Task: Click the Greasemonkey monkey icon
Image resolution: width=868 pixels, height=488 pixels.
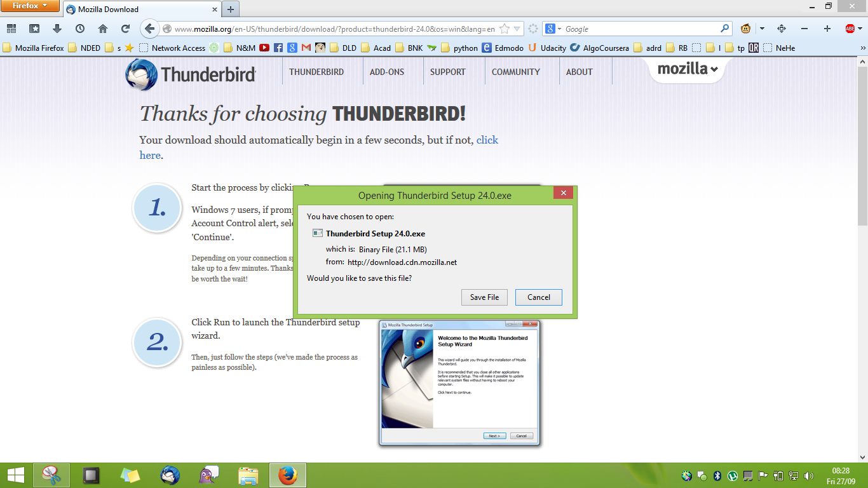Action: [745, 29]
